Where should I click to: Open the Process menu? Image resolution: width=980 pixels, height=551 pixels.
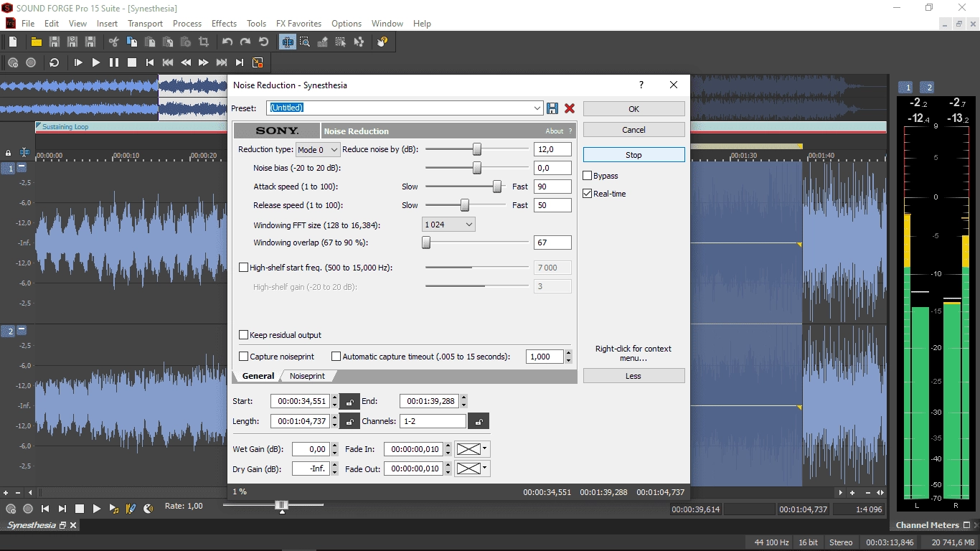click(187, 24)
